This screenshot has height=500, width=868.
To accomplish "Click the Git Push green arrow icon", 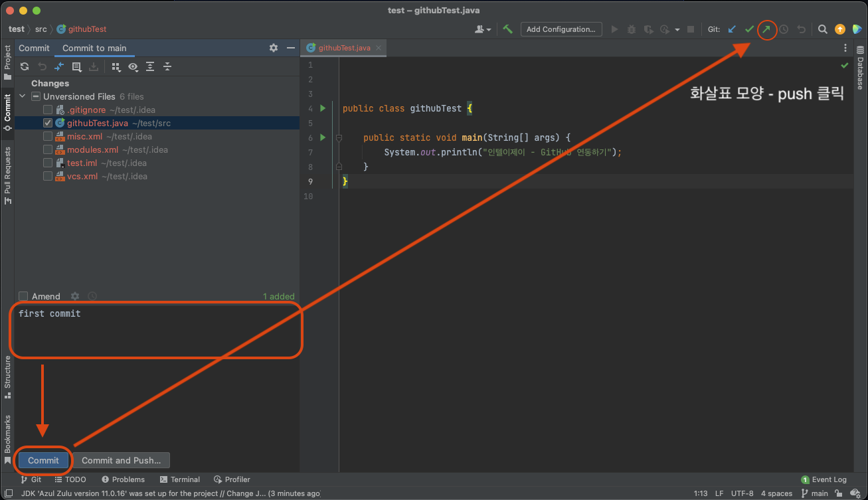I will click(x=767, y=29).
